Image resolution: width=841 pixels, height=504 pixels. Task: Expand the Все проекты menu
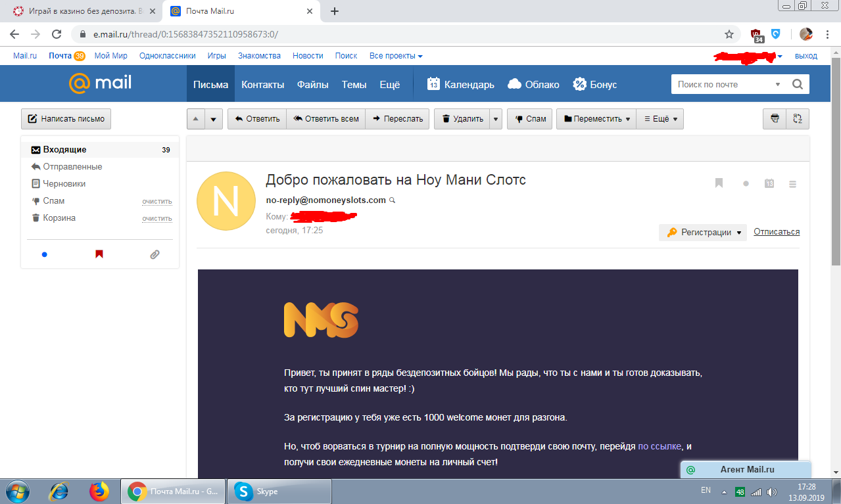[396, 56]
